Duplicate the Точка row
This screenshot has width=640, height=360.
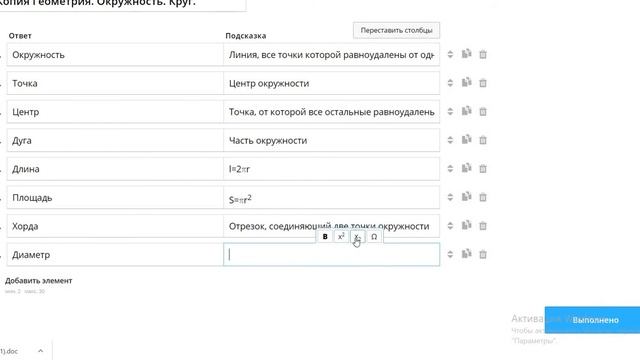[x=467, y=82]
